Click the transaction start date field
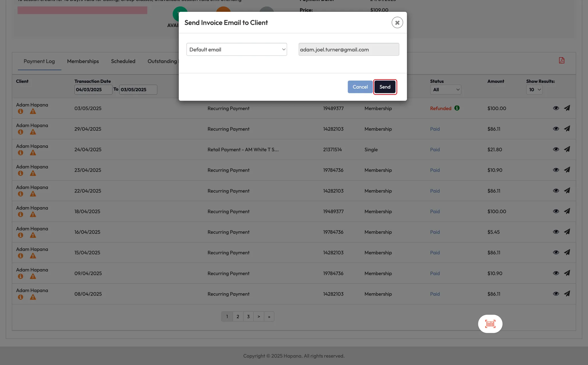Screen dimensions: 588x365 pos(93,89)
